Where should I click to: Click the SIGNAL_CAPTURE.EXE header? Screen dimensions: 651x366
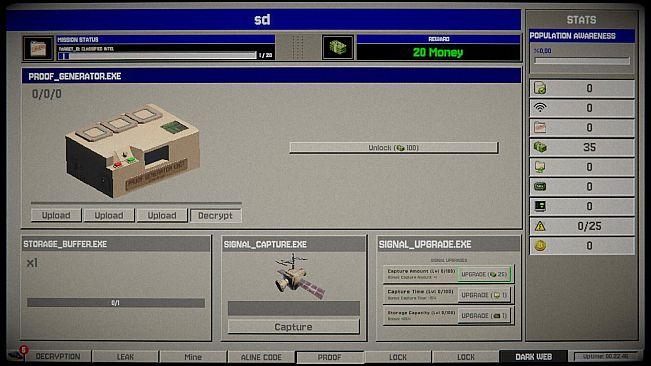(294, 244)
